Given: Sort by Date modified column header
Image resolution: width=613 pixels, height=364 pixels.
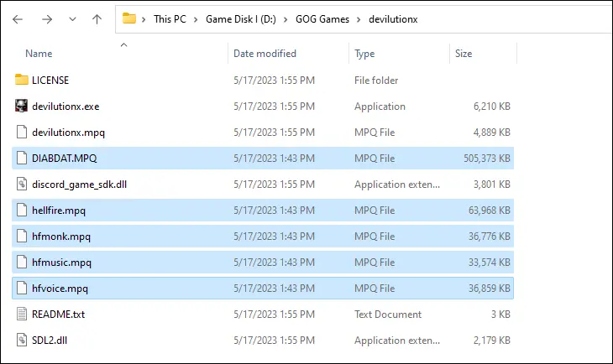Looking at the screenshot, I should tap(265, 54).
